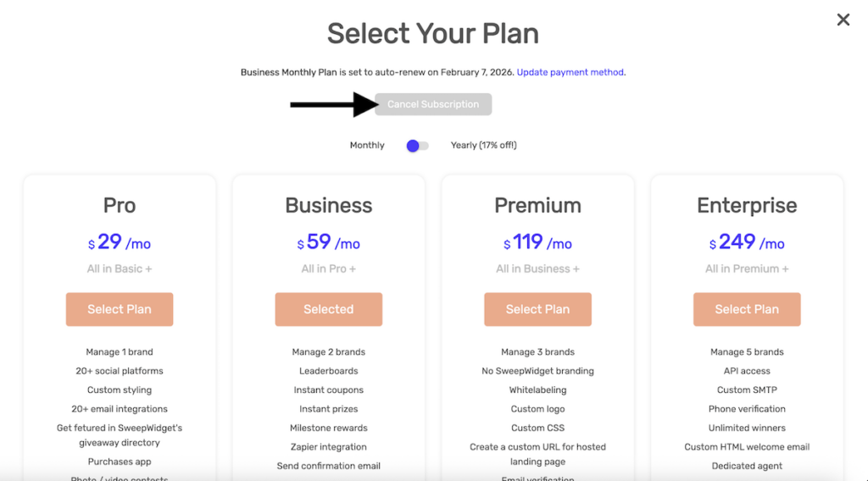This screenshot has height=481, width=868.
Task: Click the Pro plan heading
Action: (x=120, y=206)
